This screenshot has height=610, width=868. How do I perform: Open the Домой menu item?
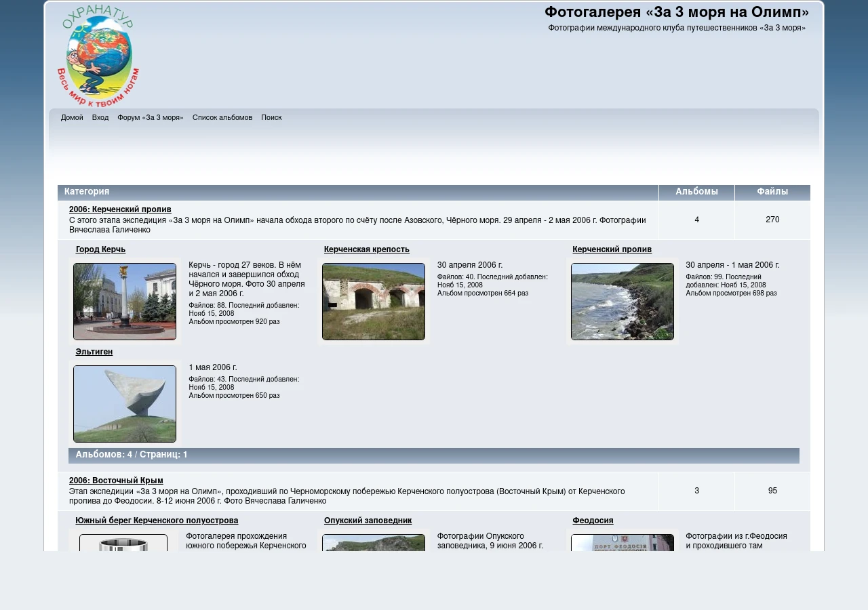point(72,117)
